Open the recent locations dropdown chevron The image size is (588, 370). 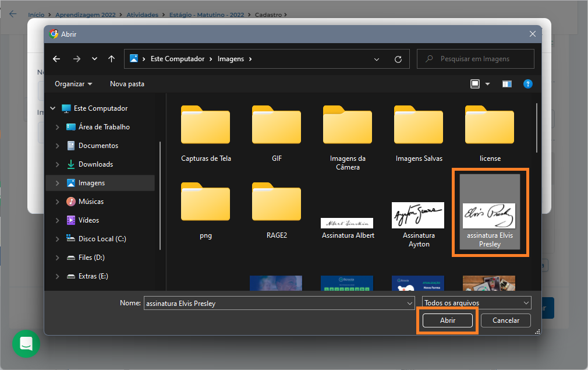tap(94, 59)
